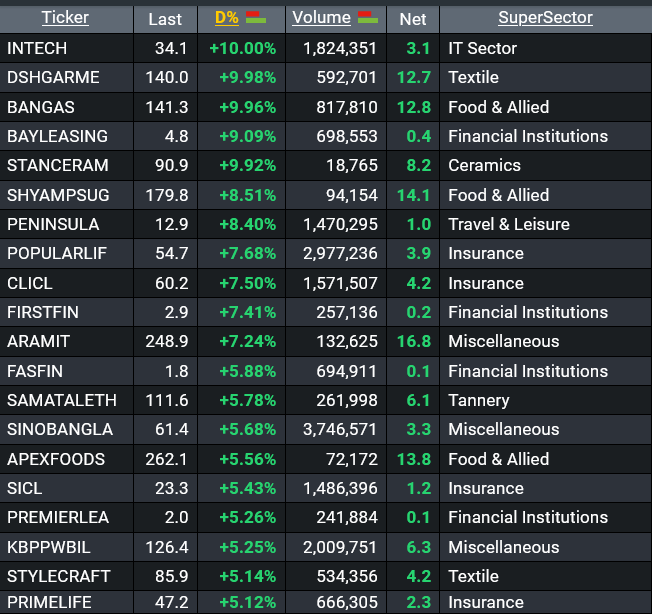Image resolution: width=652 pixels, height=614 pixels.
Task: Click POPULARLIF ticker name
Action: pos(56,253)
